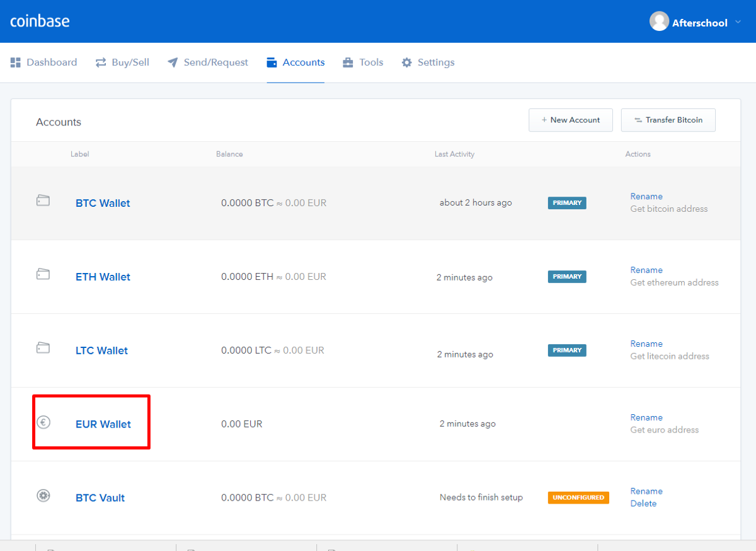This screenshot has width=756, height=551.
Task: Click the Coinbase logo
Action: 40,21
